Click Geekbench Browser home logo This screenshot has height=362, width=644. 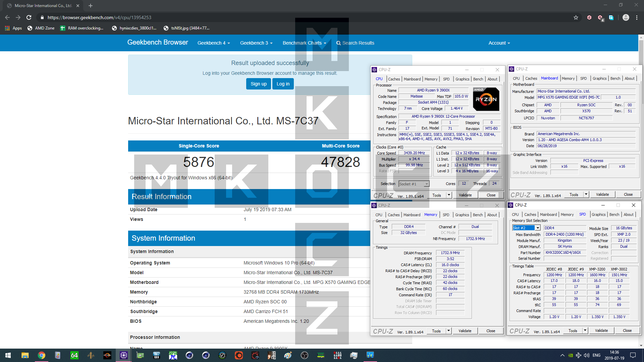[158, 43]
